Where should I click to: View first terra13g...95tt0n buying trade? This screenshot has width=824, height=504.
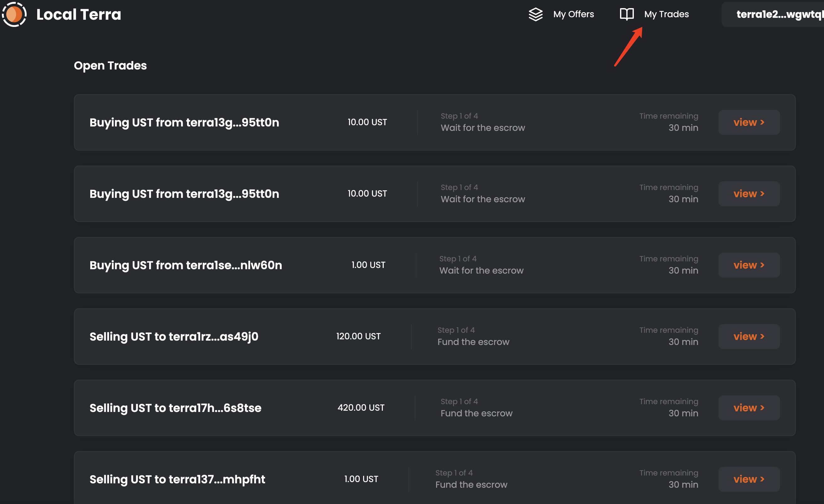(x=749, y=122)
